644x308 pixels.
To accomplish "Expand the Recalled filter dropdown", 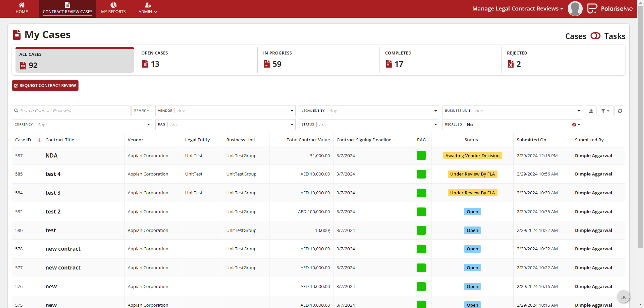I will pos(579,125).
